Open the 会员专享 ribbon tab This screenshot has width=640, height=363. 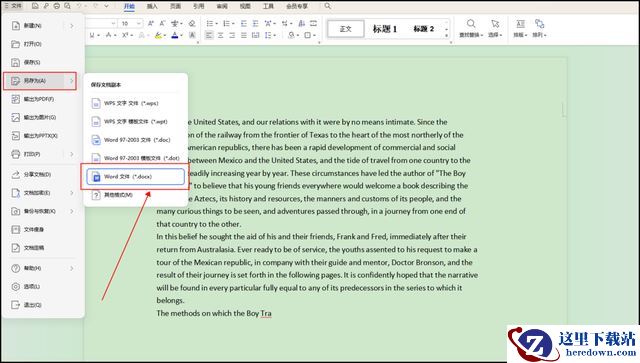[297, 6]
